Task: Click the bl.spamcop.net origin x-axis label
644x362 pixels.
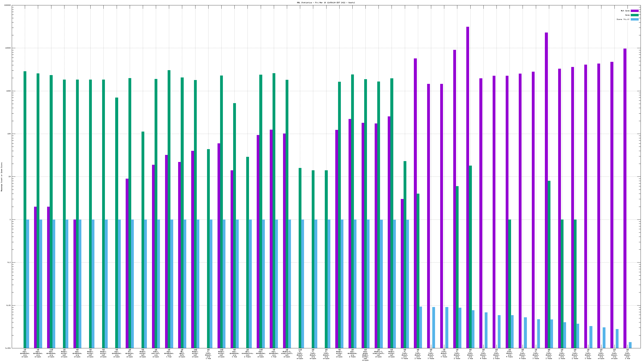Action: click(130, 353)
